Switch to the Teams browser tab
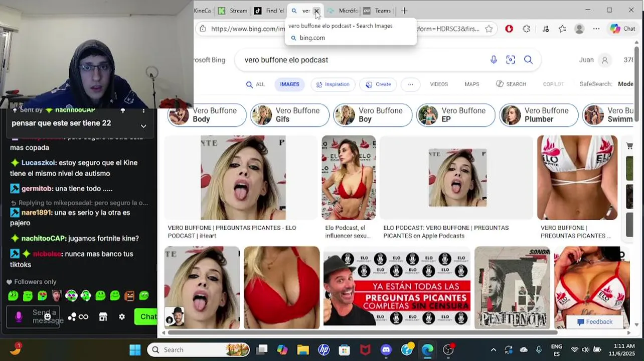This screenshot has width=644, height=361. click(x=378, y=11)
